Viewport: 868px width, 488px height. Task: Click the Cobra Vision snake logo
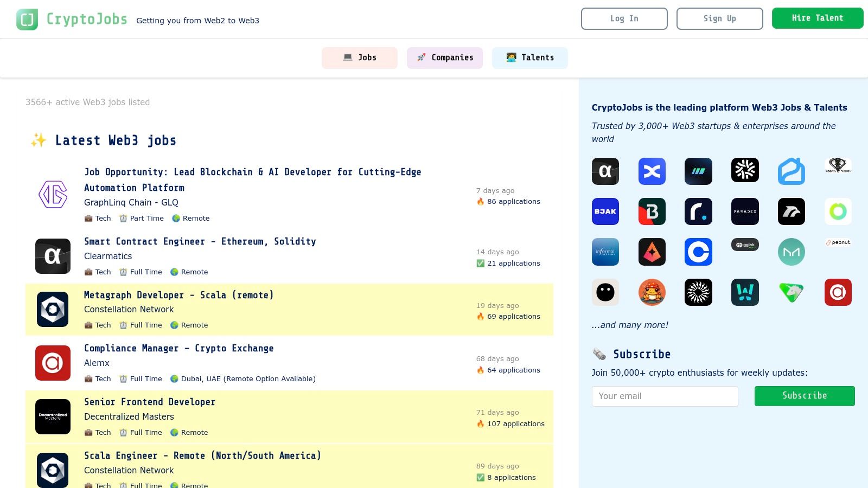pos(838,165)
